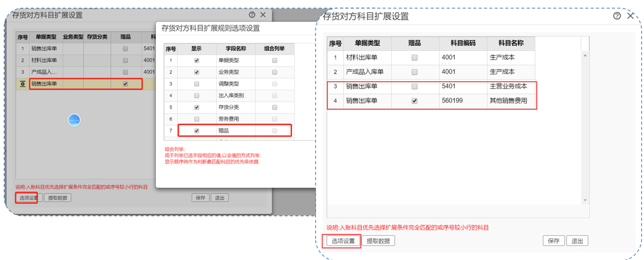Click the scrollbar up arrow in the subject table
This screenshot has height=260, width=644.
[x=585, y=55]
